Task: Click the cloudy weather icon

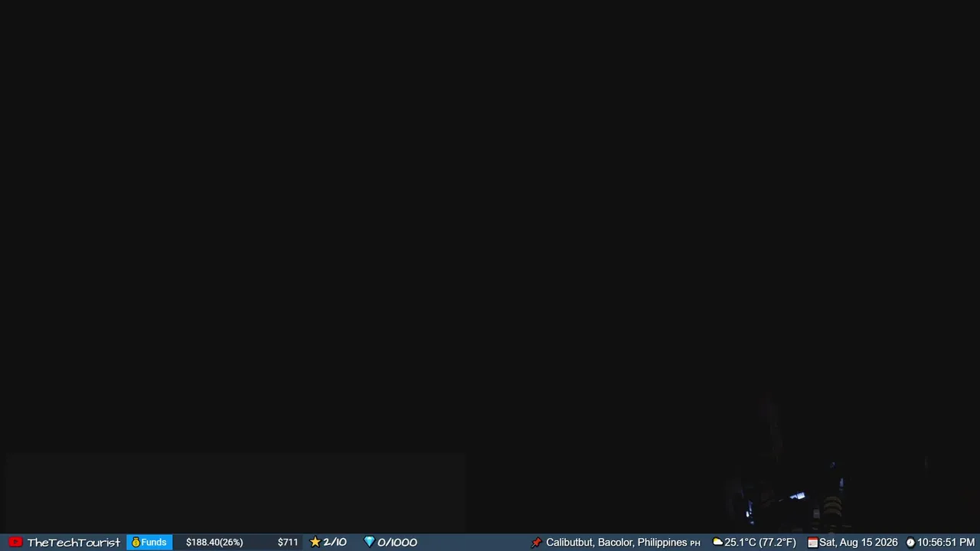Action: [717, 542]
